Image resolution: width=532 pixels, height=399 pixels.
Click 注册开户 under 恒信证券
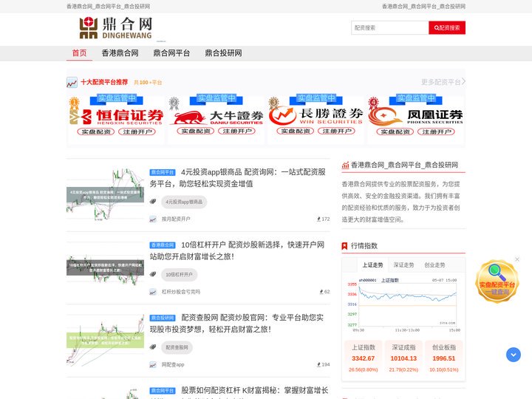(137, 132)
